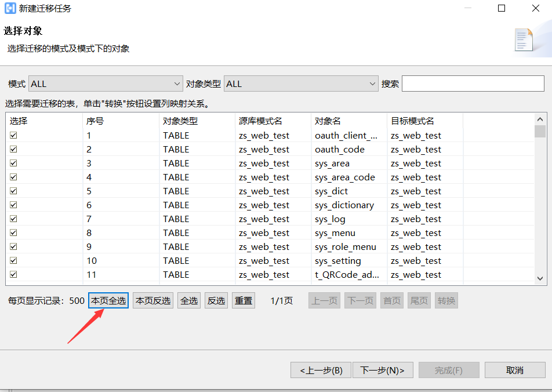Viewport: 552px width, 392px height.
Task: Click the 对象名 column header
Action: [x=328, y=120]
